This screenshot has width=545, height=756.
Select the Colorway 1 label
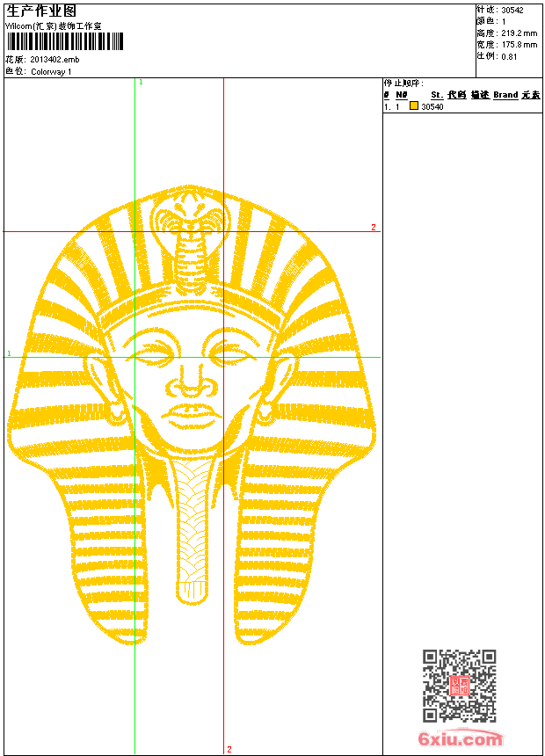tap(51, 72)
